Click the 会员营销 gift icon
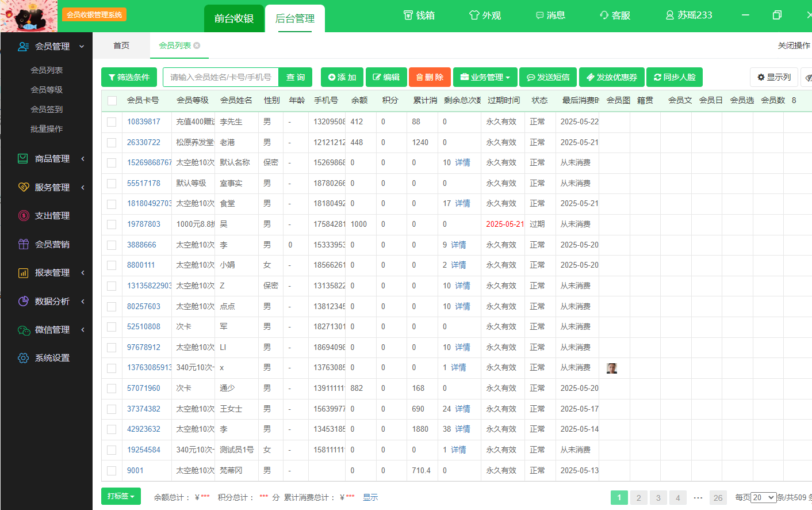The width and height of the screenshot is (812, 510). tap(24, 244)
